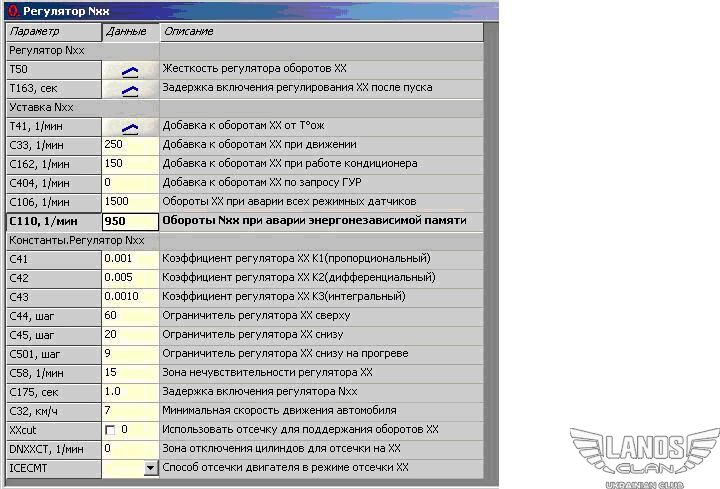Click the C162 value field 150
Viewport: 720px width, 489px height.
(x=130, y=164)
